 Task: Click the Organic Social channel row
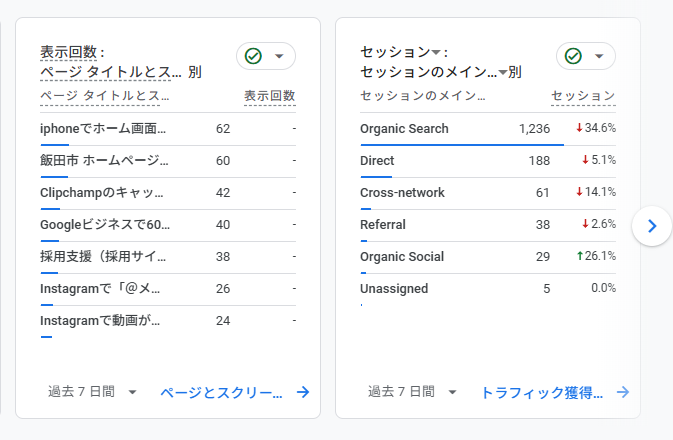(402, 257)
